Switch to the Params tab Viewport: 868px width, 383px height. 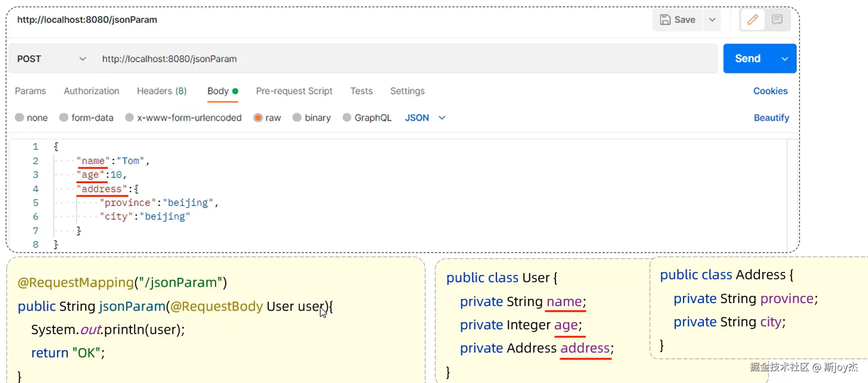coord(31,91)
